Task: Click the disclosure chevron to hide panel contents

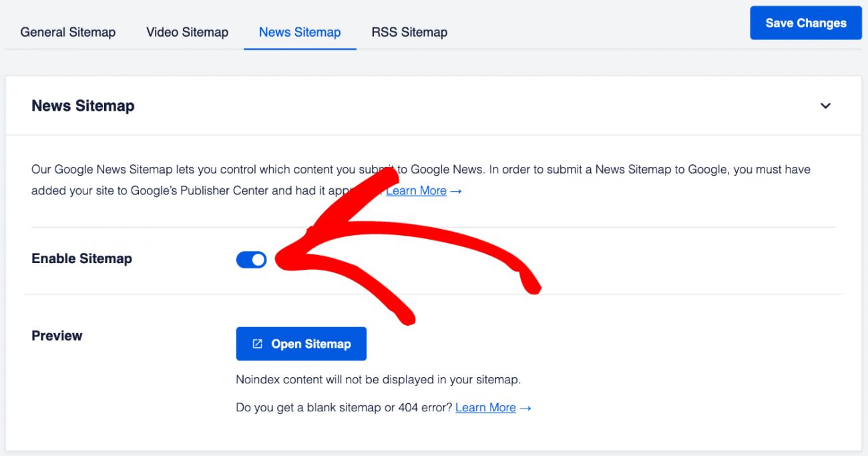Action: click(825, 105)
